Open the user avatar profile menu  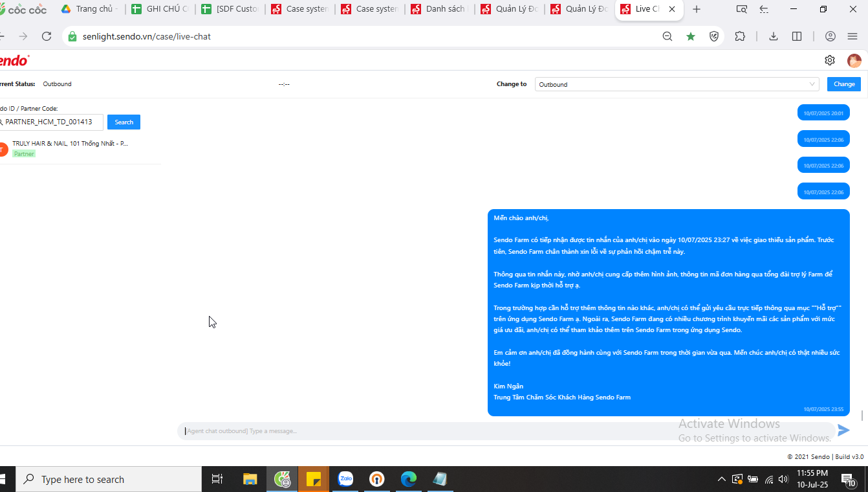[854, 61]
